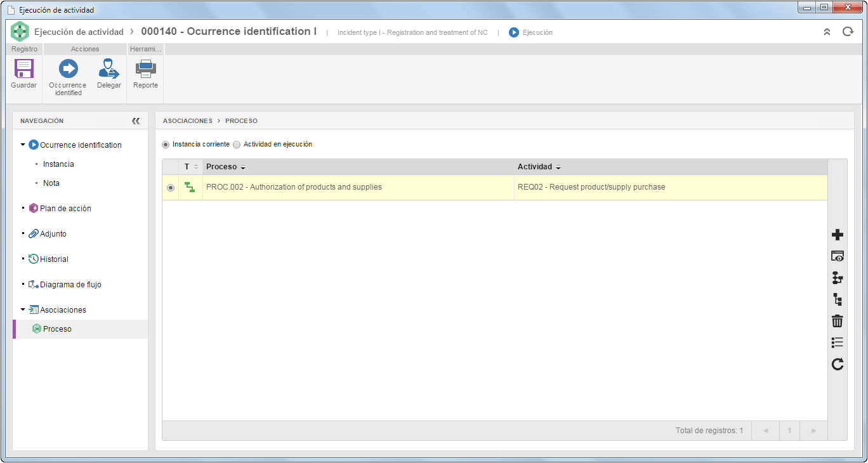Add a process with the plus icon
Image resolution: width=868 pixels, height=463 pixels.
pyautogui.click(x=838, y=235)
